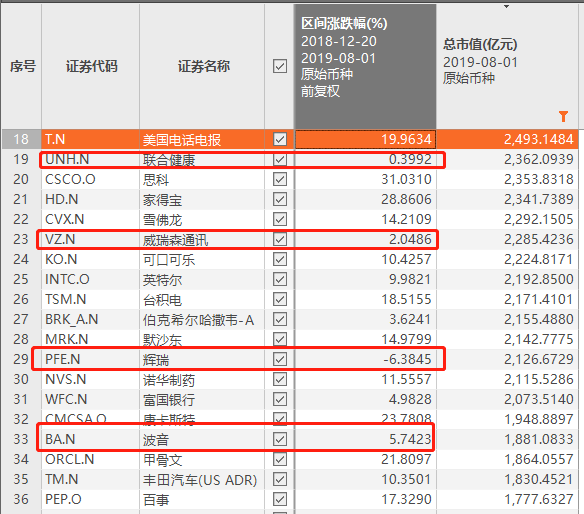The width and height of the screenshot is (584, 514).
Task: Click the 证券代码 column header
Action: tap(91, 67)
